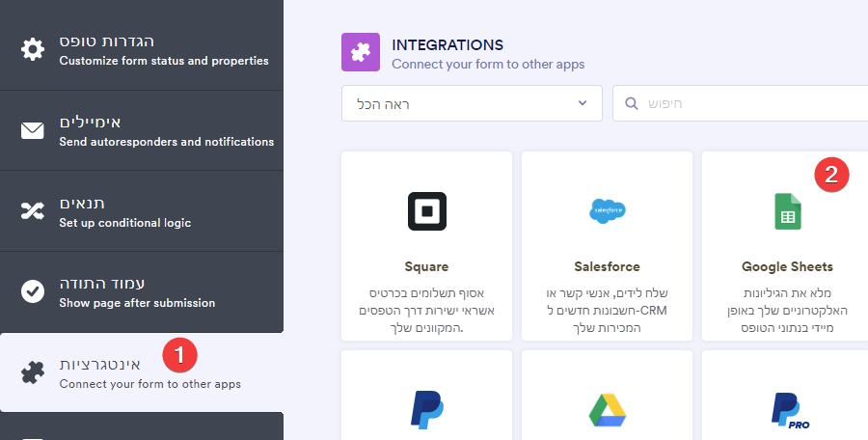
Task: Choose the Google Drive integration icon
Action: click(607, 409)
